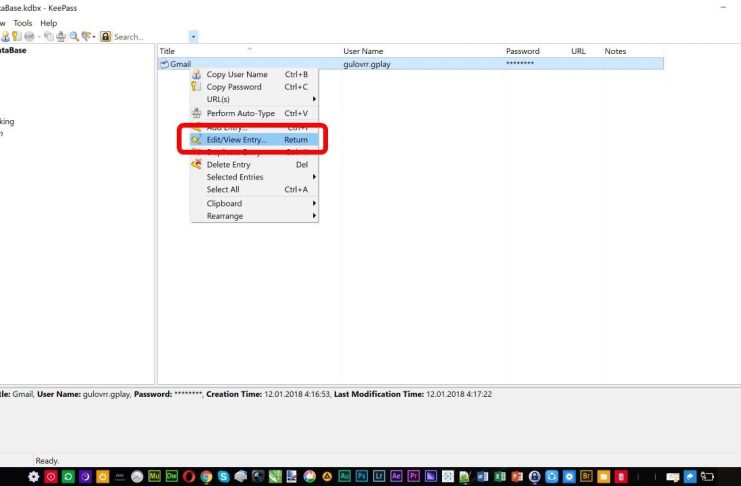Open Opera browser from taskbar

pyautogui.click(x=189, y=477)
